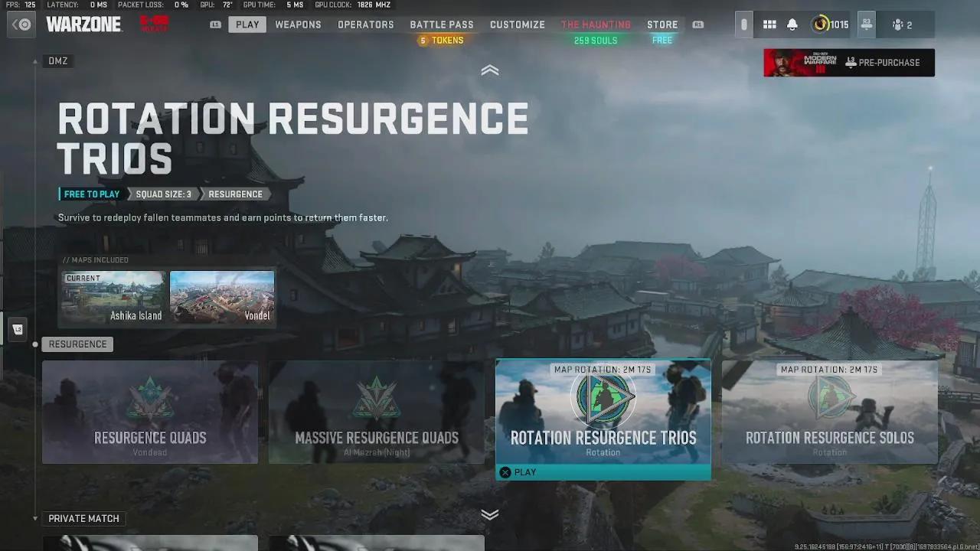980x551 pixels.
Task: Select the Resurgence section label
Action: 77,344
